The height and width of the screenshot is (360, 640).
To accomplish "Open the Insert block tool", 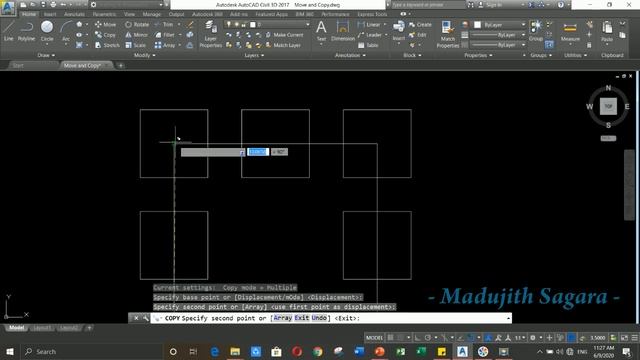I will pos(398,31).
